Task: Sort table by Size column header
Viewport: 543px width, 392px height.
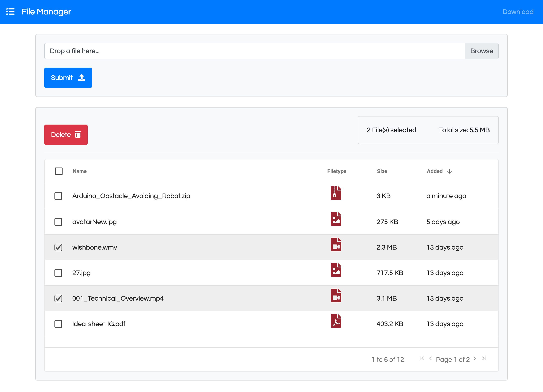Action: click(382, 171)
